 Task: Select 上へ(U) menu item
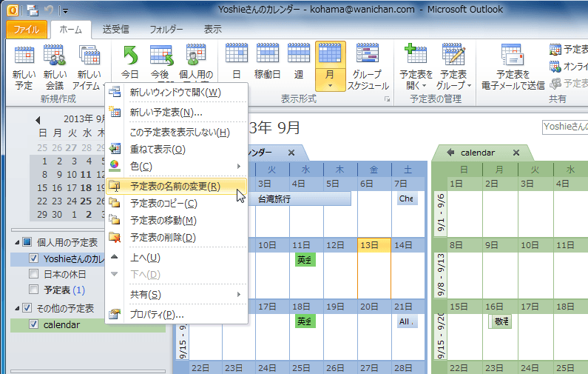(x=177, y=258)
